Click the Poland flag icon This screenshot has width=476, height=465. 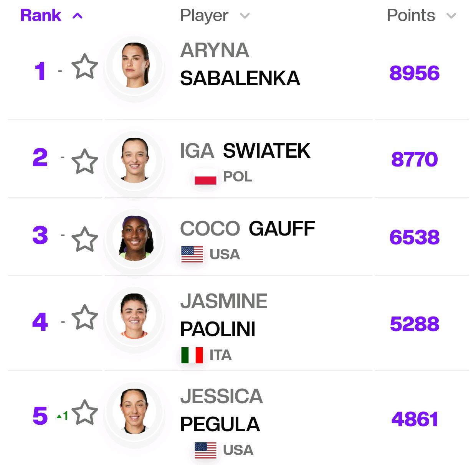(205, 177)
